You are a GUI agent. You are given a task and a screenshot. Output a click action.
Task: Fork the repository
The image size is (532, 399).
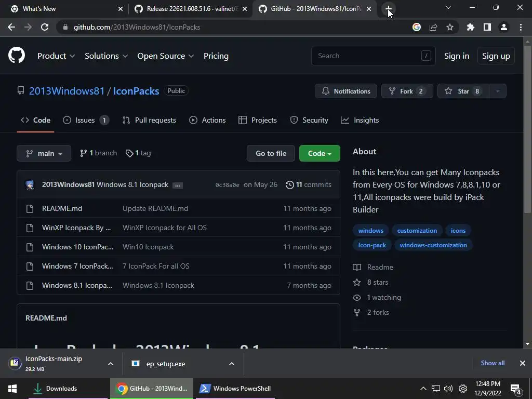click(407, 91)
